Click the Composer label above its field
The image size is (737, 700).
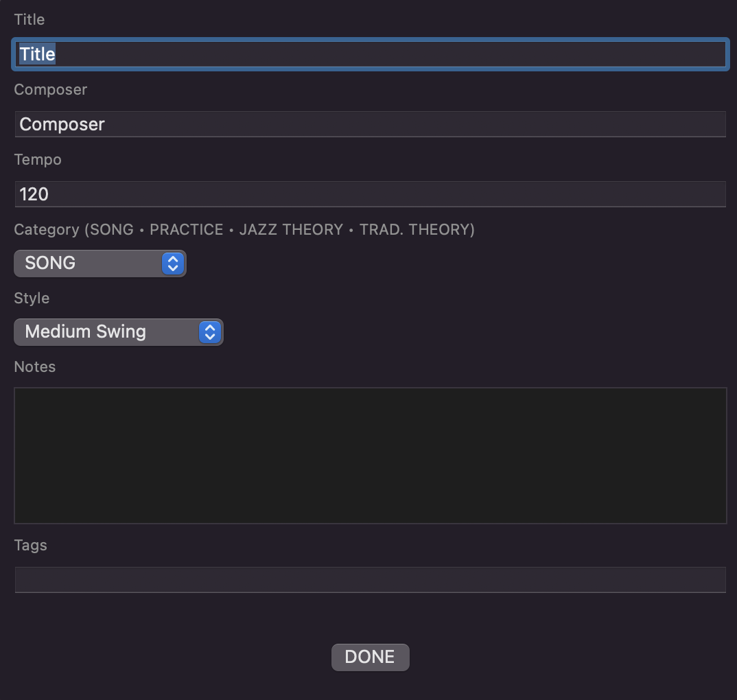tap(51, 89)
